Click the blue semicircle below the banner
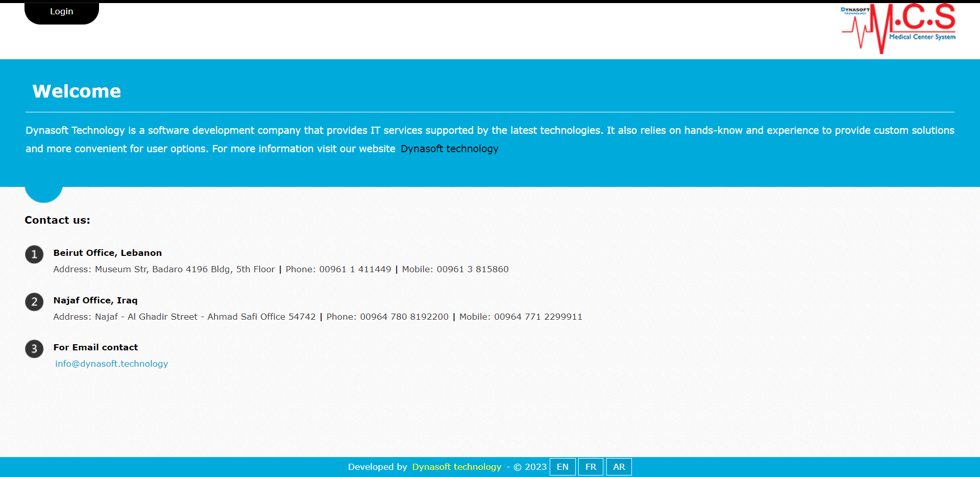 [43, 194]
